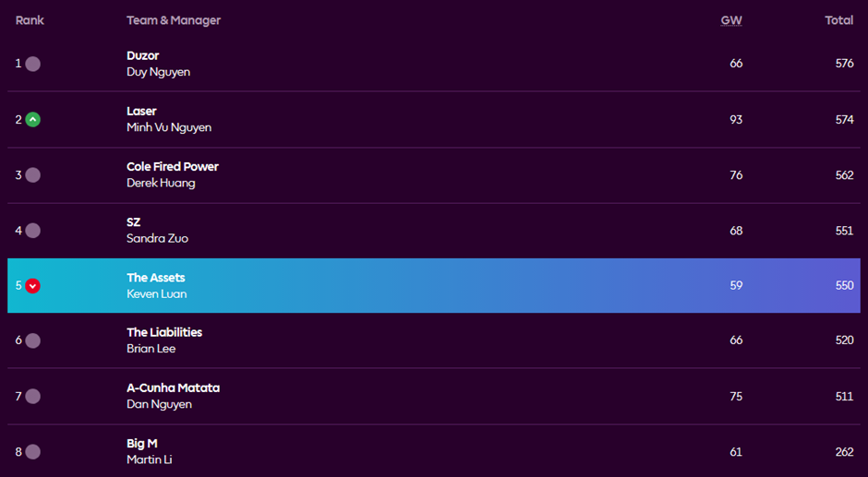The image size is (868, 477).
Task: Click the grey status dot beside rank 1
Action: click(x=32, y=64)
